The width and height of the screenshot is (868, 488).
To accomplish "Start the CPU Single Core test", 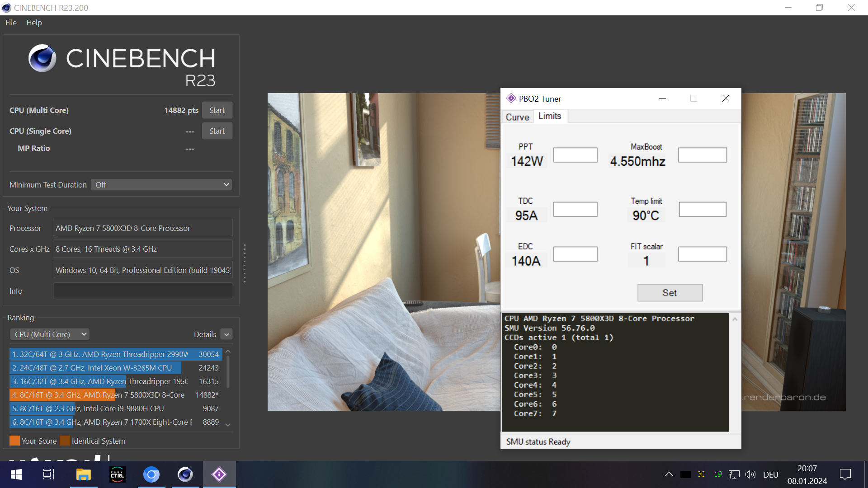I will click(217, 131).
